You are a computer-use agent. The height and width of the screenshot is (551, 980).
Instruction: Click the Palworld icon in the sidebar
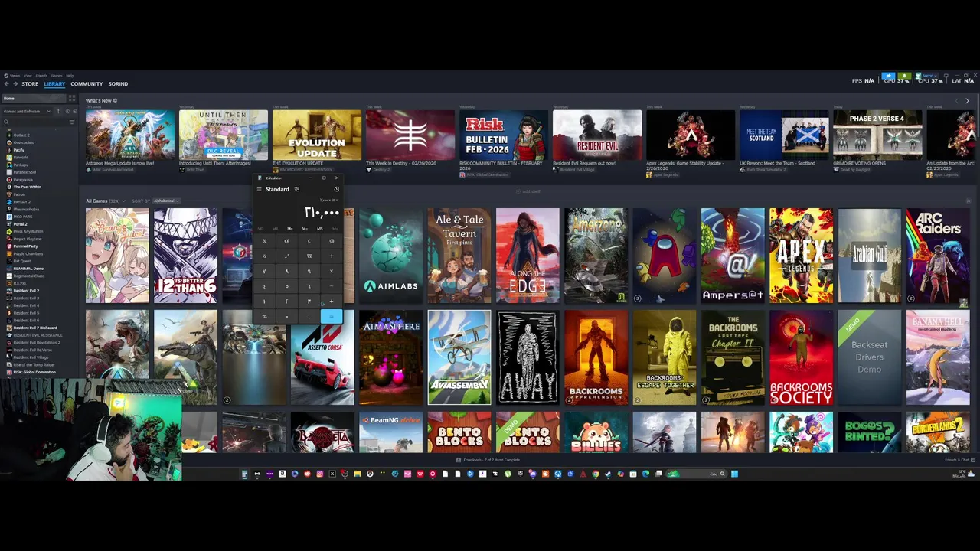tap(9, 158)
